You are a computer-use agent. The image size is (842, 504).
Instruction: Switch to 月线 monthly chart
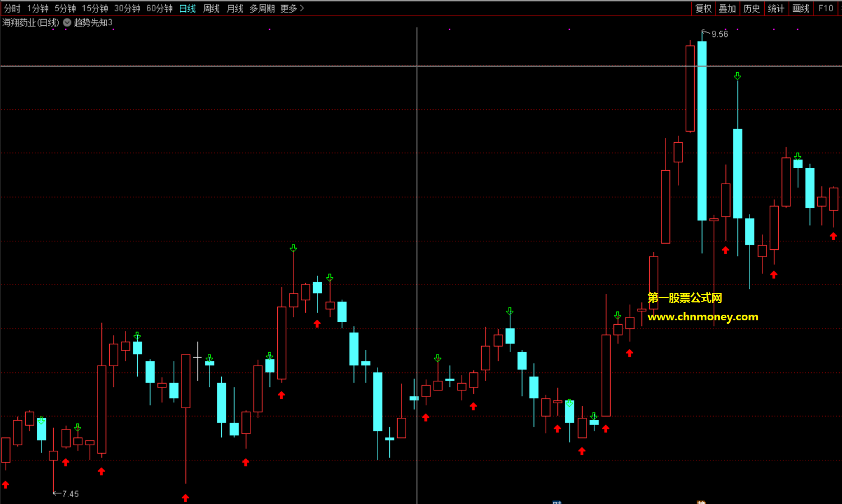pyautogui.click(x=235, y=8)
